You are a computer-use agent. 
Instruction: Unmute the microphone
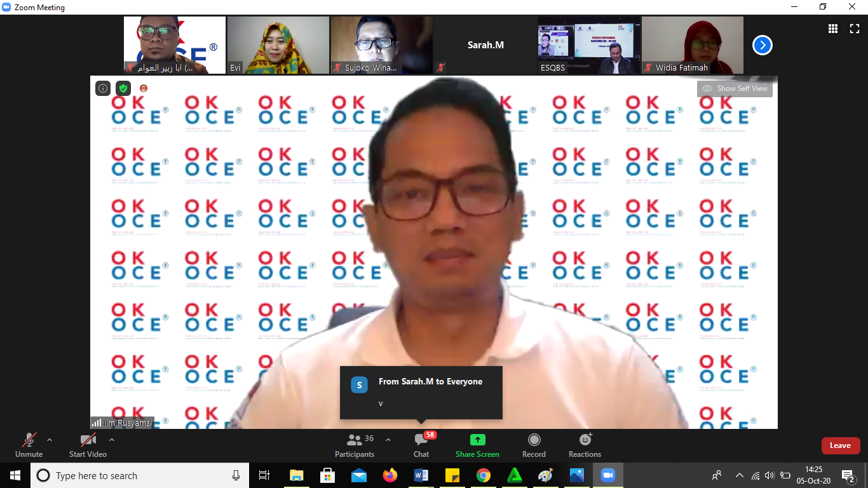[x=29, y=445]
